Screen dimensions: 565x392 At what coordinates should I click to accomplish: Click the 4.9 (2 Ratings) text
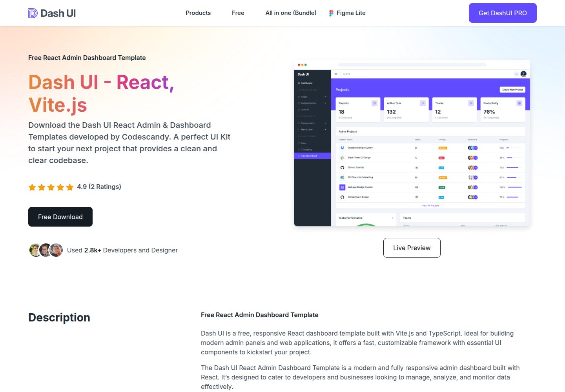[x=99, y=187]
